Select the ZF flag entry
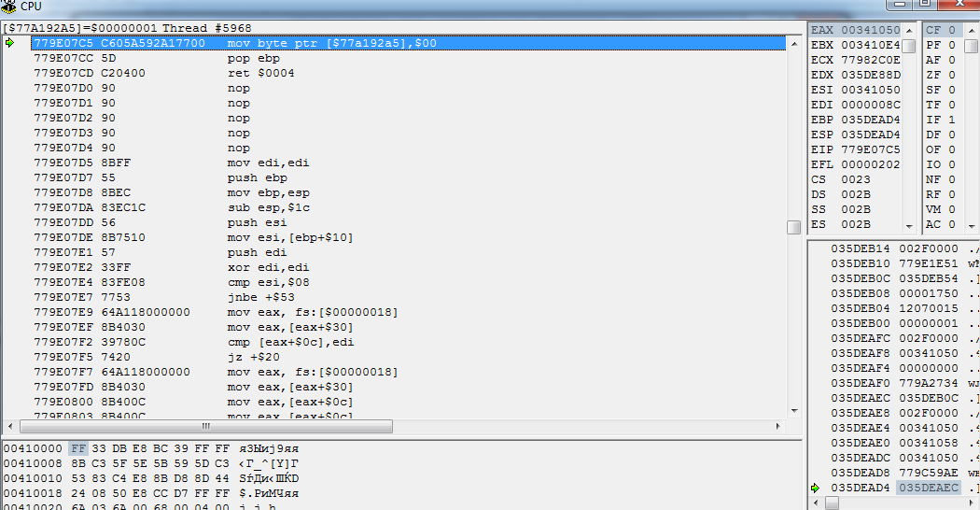The width and height of the screenshot is (980, 510). 940,75
